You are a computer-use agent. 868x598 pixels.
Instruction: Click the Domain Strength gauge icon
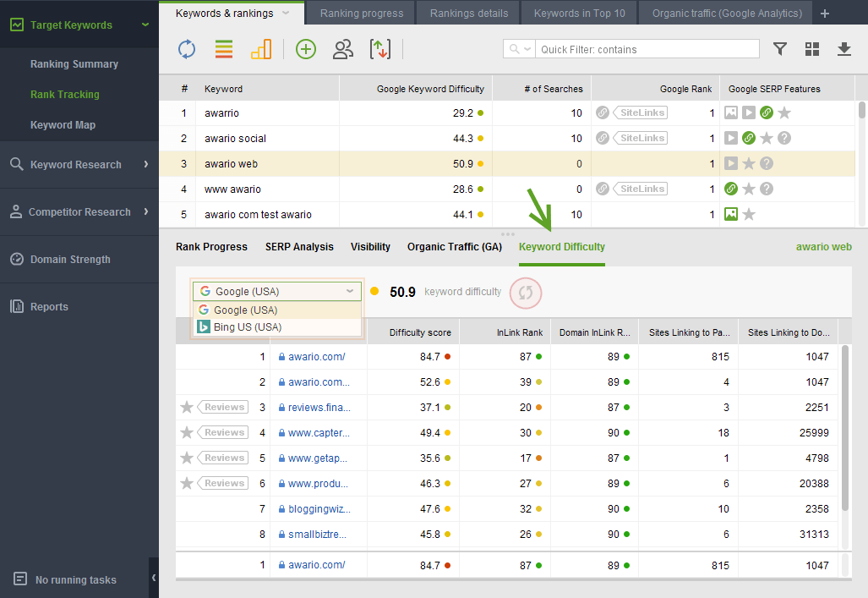click(17, 260)
